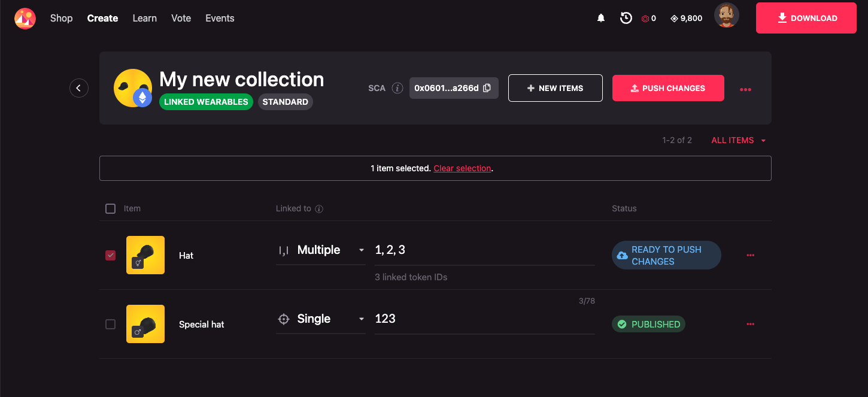Open the ALL ITEMS filter dropdown

[738, 140]
